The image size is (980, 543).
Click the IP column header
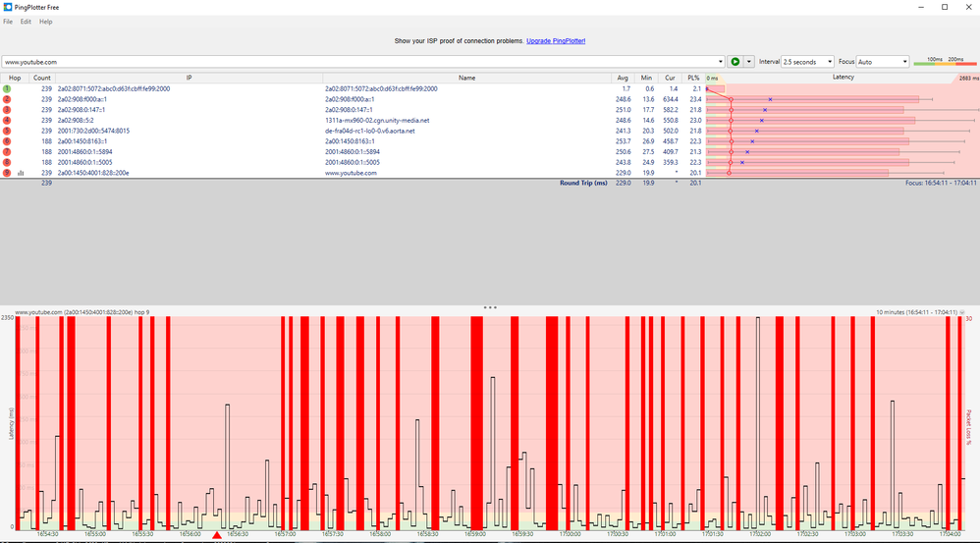tap(189, 79)
